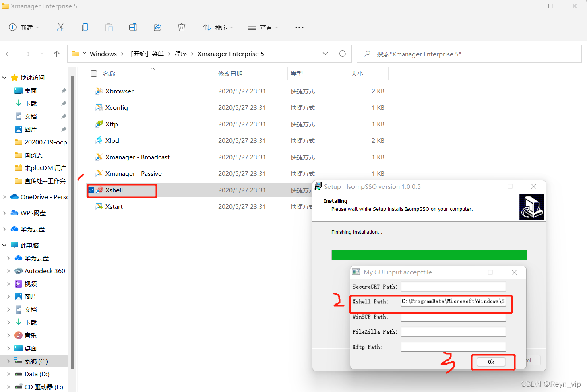Expand the Data (D:) drive node

pyautogui.click(x=8, y=374)
